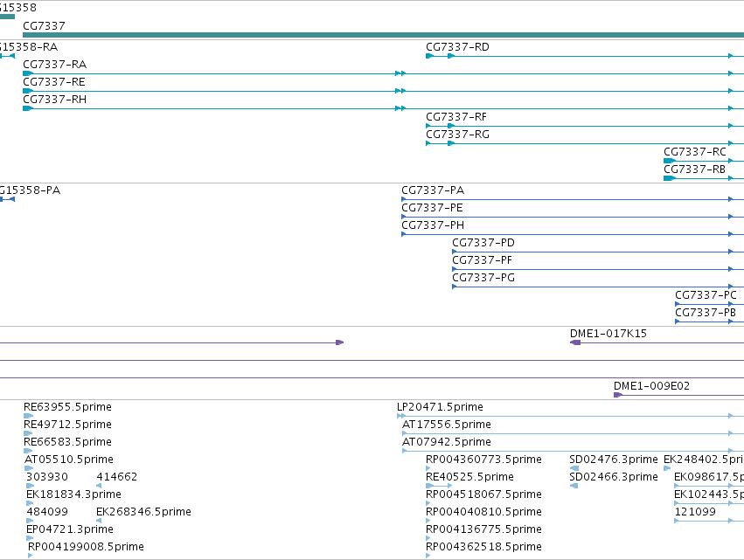Select the AT07942.5prime EST label
This screenshot has height=560, width=744.
click(x=447, y=442)
